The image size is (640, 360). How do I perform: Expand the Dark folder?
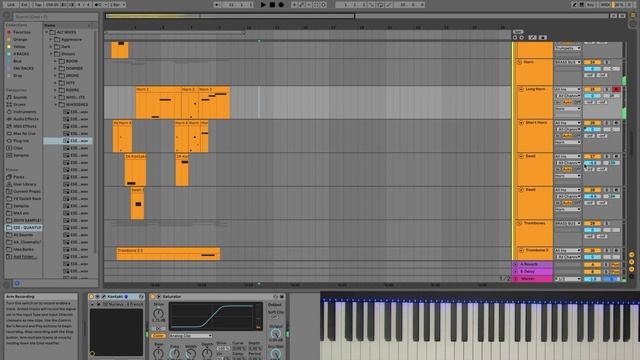click(51, 47)
